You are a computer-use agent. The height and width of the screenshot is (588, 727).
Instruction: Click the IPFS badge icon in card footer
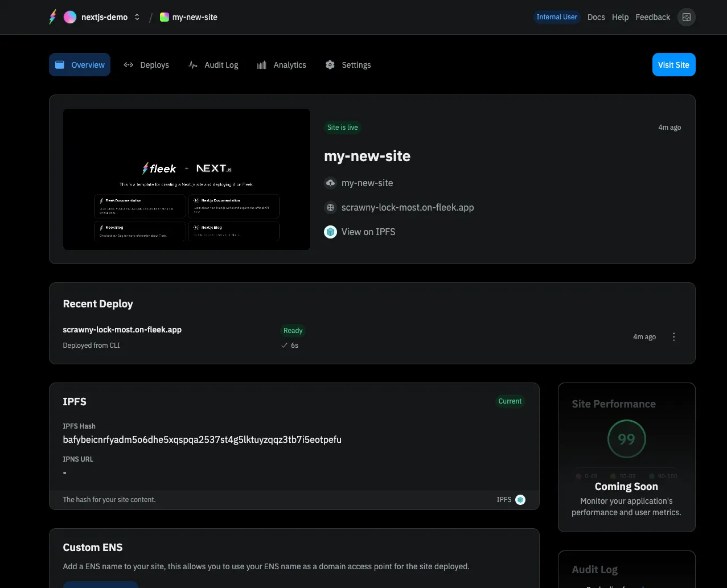(x=520, y=500)
